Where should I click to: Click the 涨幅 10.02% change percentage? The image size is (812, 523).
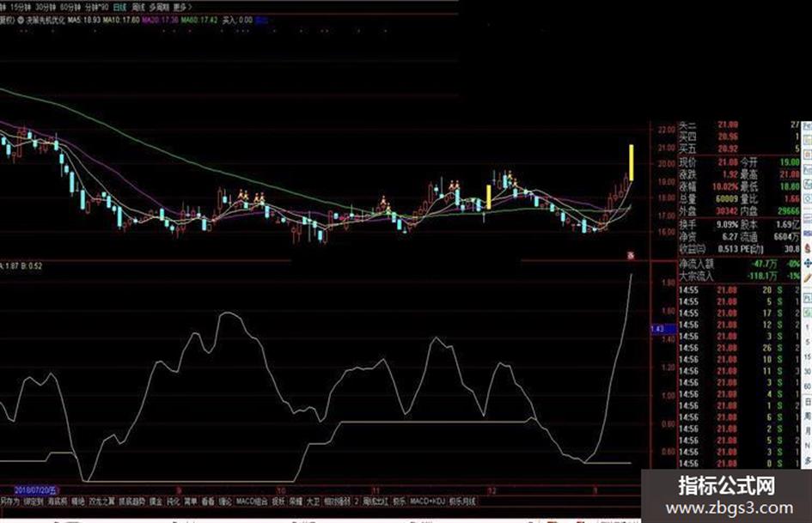point(725,187)
